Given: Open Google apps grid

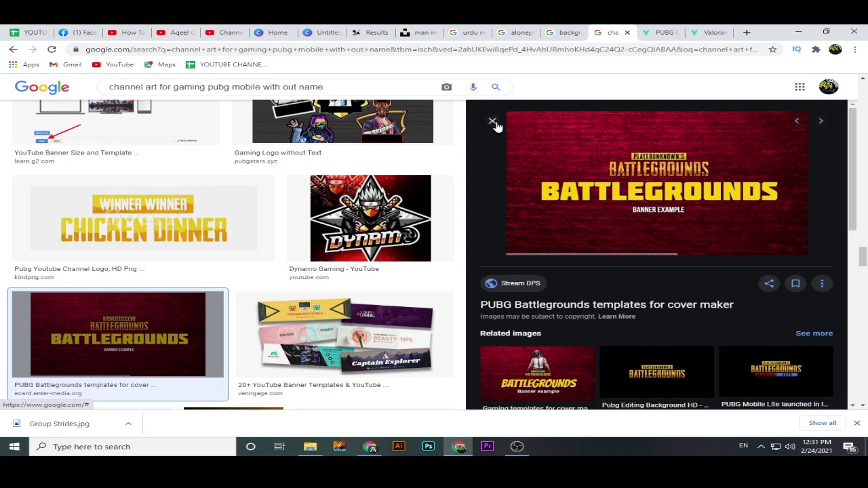Looking at the screenshot, I should [800, 87].
